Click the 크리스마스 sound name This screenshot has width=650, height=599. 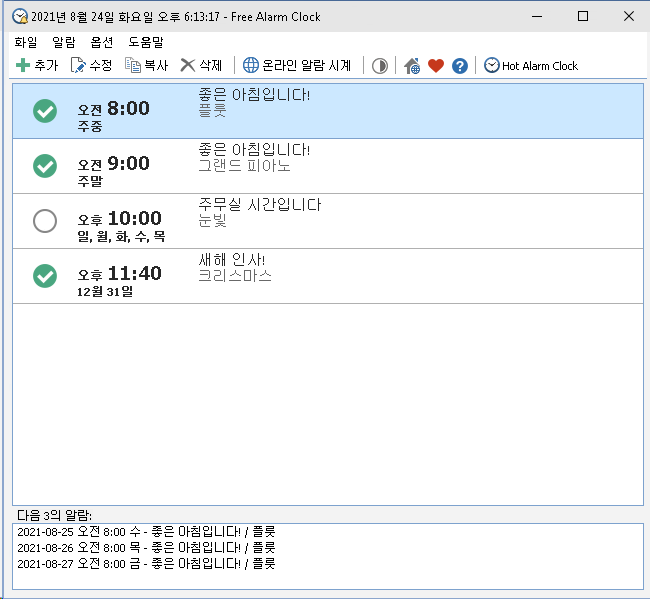pyautogui.click(x=235, y=276)
